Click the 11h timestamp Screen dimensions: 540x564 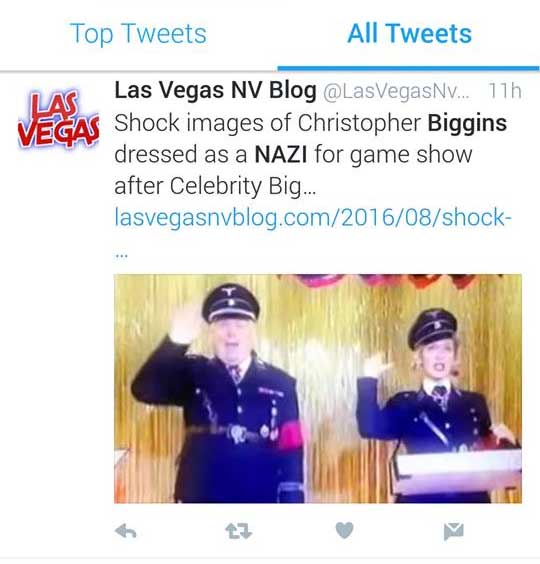505,91
